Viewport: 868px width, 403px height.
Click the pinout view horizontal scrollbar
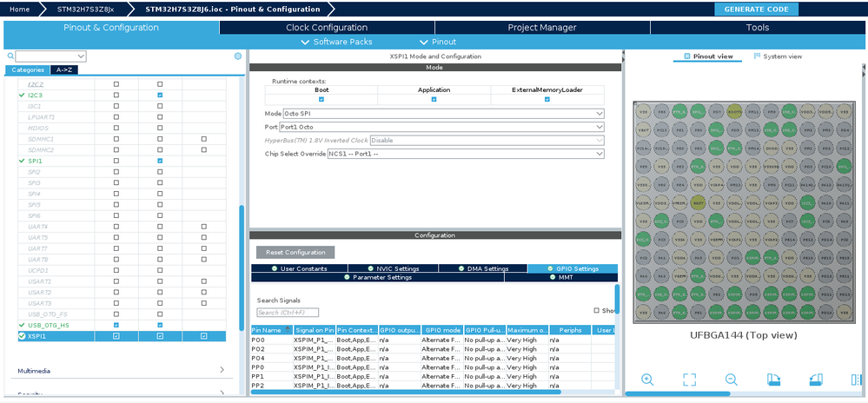click(x=678, y=393)
